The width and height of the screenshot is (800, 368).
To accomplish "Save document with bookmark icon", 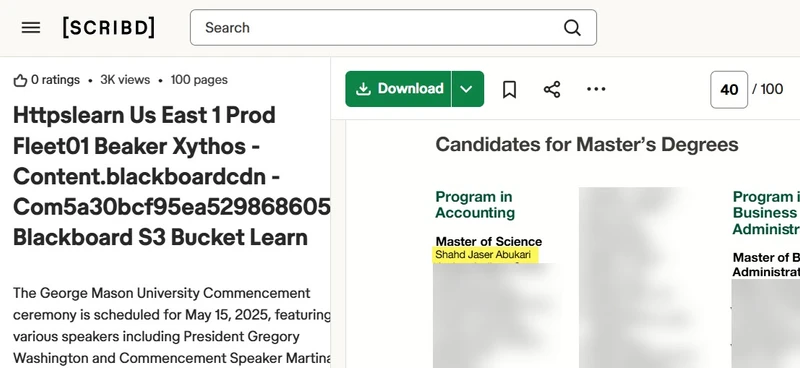I will (509, 89).
